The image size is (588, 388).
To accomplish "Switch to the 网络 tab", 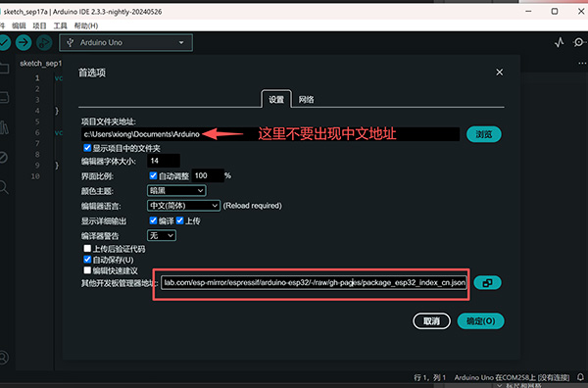I will pyautogui.click(x=306, y=99).
